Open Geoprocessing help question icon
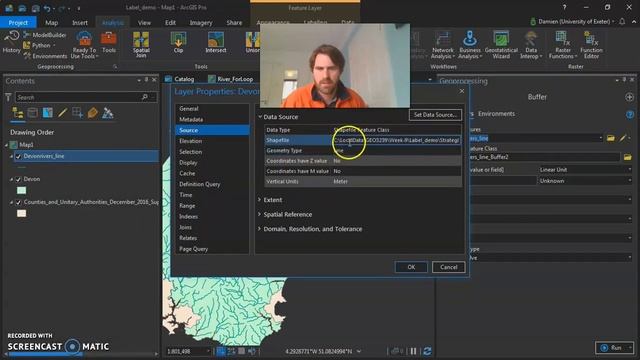Screen dimensions: 640x360 (630, 114)
